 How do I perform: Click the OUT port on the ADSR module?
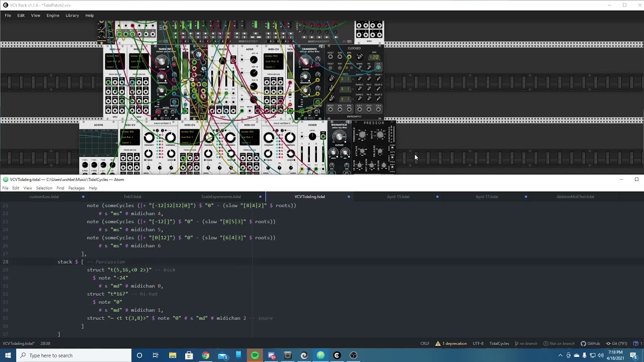257,111
